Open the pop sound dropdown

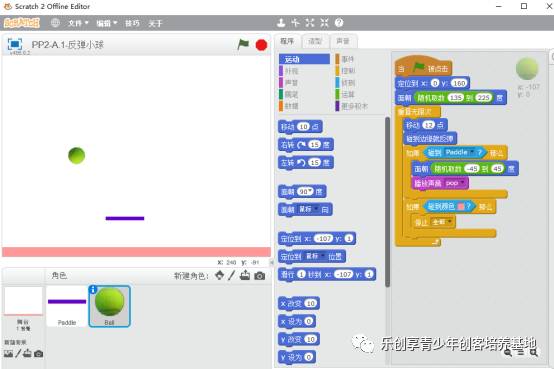point(462,183)
